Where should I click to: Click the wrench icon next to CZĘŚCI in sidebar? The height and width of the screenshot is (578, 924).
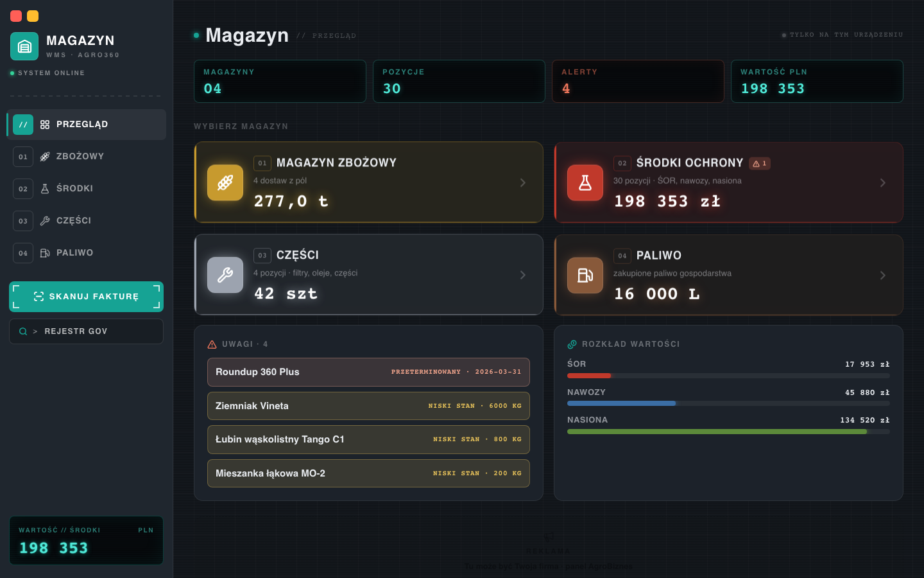point(45,221)
